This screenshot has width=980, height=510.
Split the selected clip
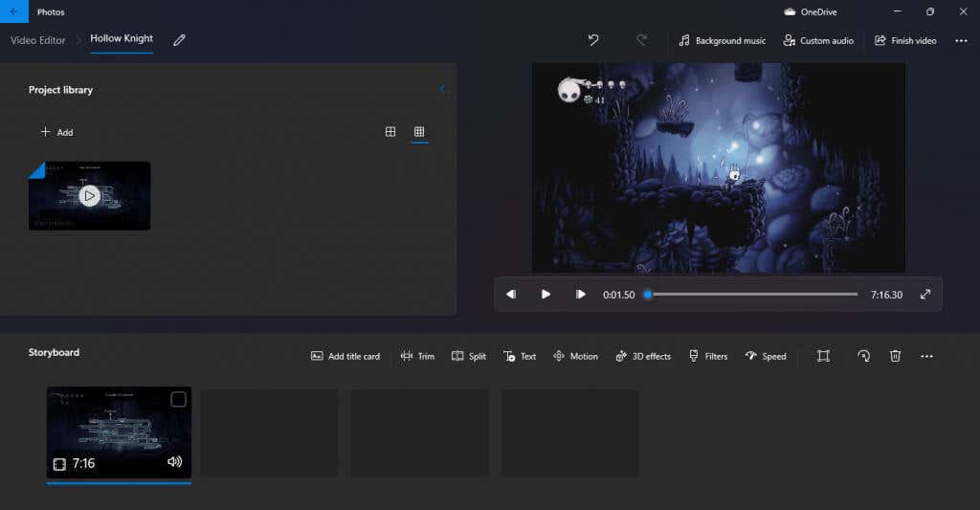469,356
